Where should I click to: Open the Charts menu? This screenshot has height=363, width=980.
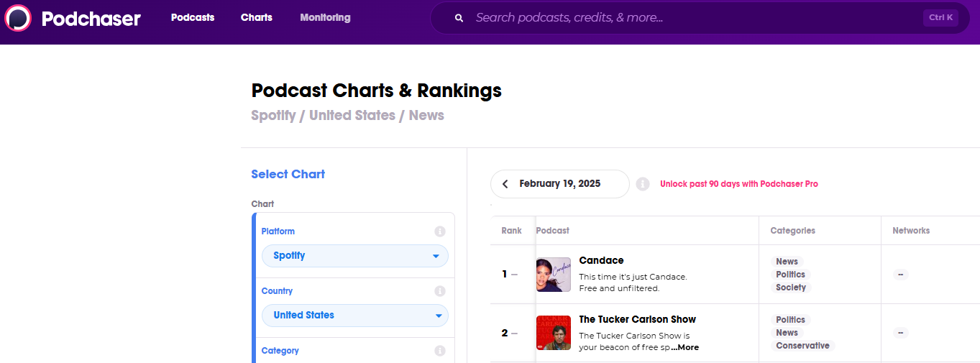257,17
